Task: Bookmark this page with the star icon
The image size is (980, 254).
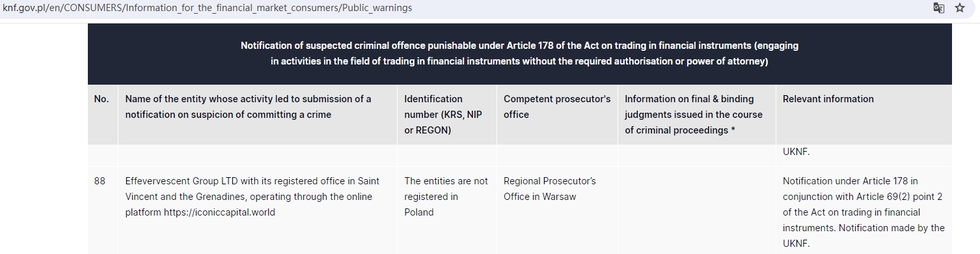Action: pyautogui.click(x=960, y=8)
